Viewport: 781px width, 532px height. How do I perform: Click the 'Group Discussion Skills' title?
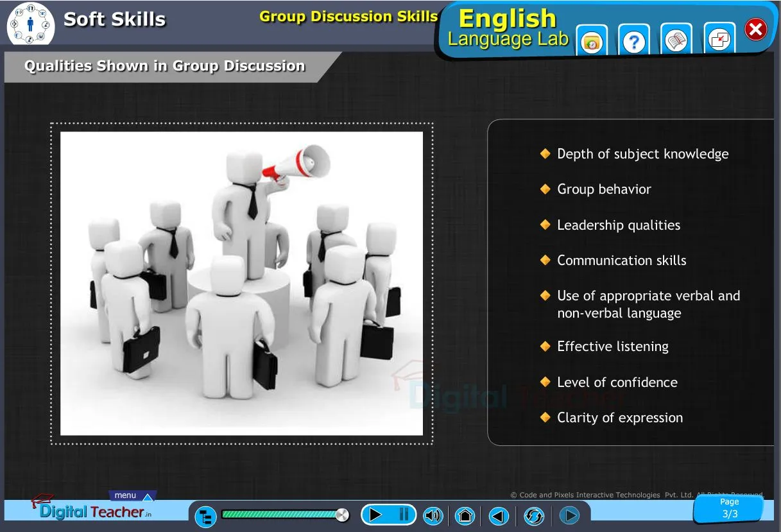click(x=348, y=17)
